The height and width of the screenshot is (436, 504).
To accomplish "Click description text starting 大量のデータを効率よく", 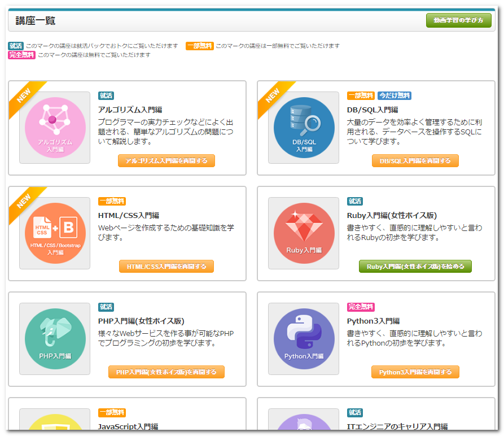I will tap(414, 132).
